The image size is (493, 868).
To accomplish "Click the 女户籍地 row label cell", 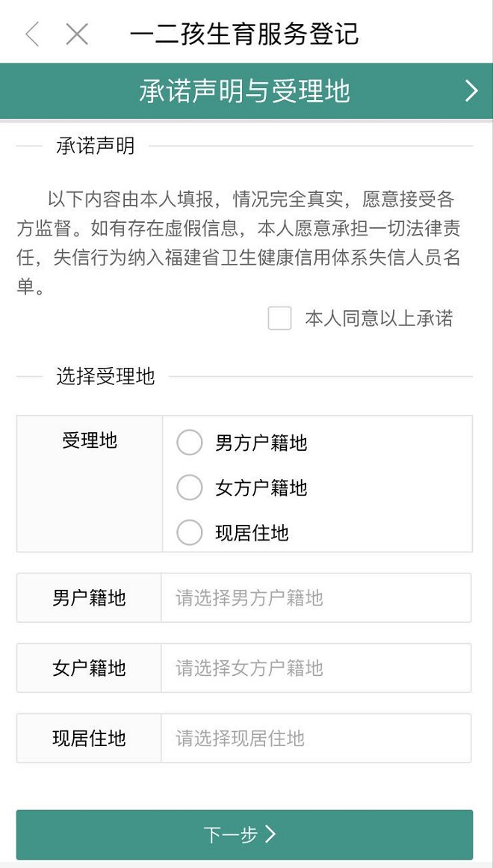I will click(89, 668).
